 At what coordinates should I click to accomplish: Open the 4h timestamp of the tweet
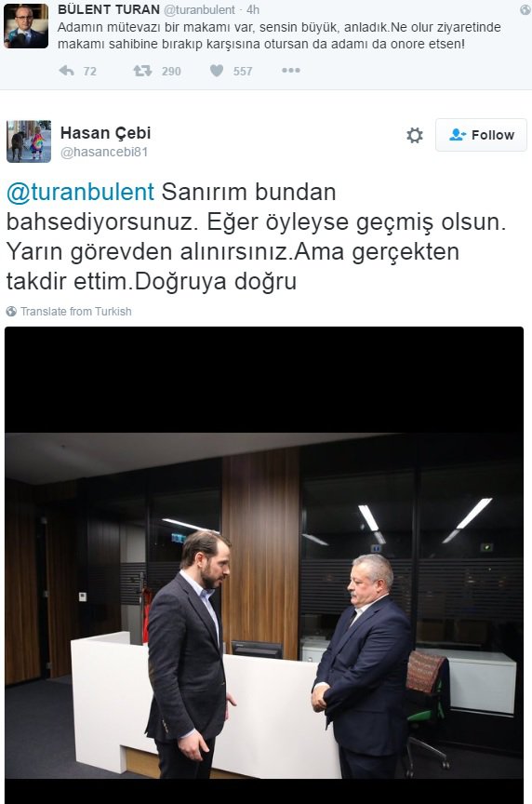click(253, 9)
